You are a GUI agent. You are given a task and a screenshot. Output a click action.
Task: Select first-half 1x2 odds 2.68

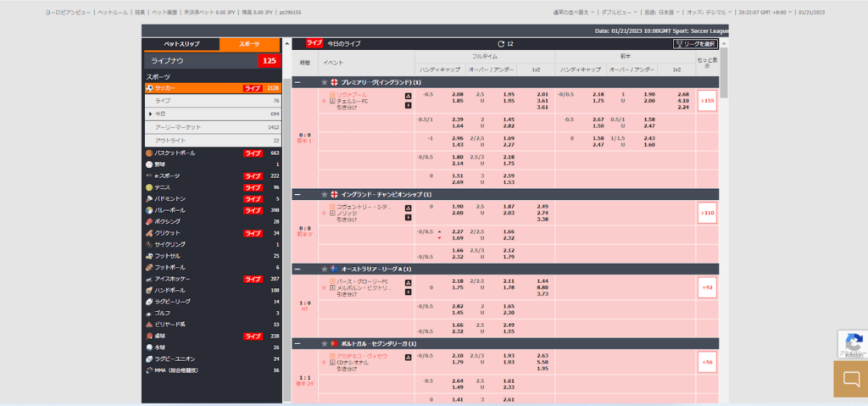click(x=683, y=94)
